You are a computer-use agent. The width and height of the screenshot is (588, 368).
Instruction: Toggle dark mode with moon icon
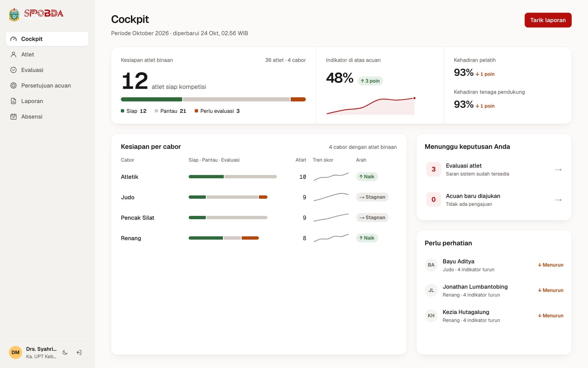(x=65, y=352)
